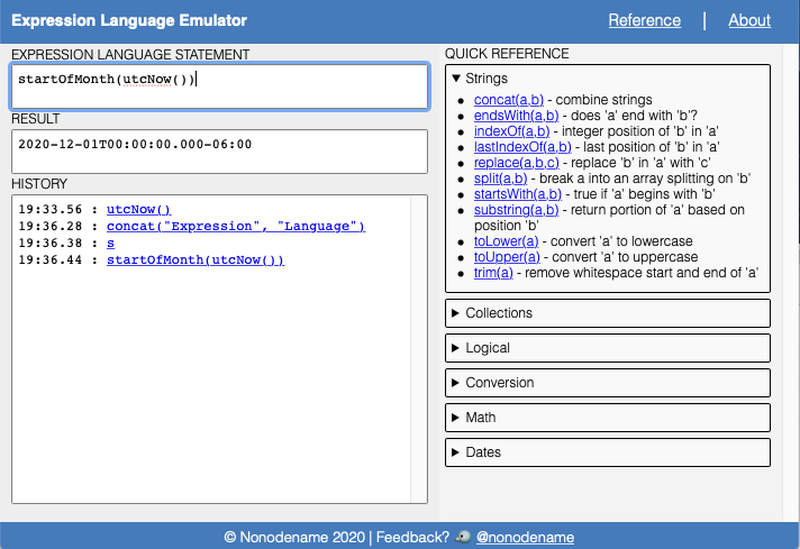Expand the Math reference section

point(608,417)
